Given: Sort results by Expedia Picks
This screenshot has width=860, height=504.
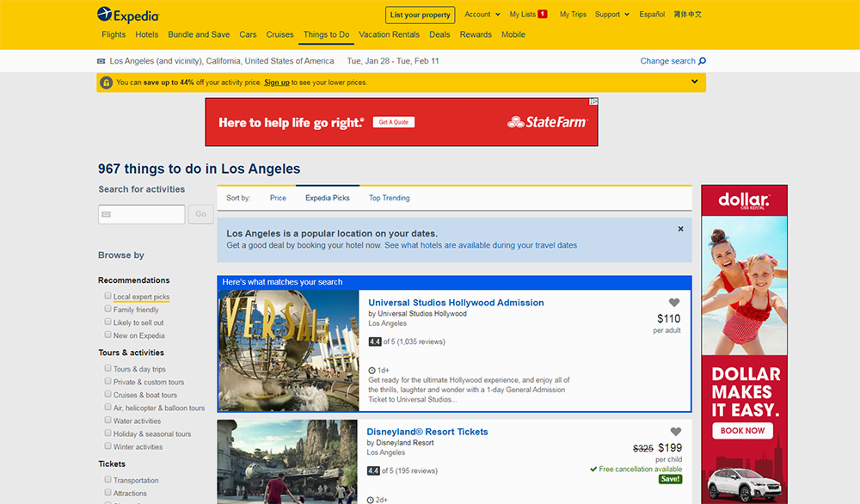Looking at the screenshot, I should tap(328, 198).
